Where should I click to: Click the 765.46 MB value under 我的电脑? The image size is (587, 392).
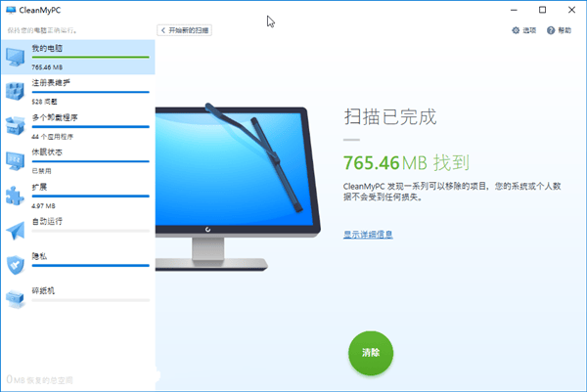pyautogui.click(x=47, y=67)
